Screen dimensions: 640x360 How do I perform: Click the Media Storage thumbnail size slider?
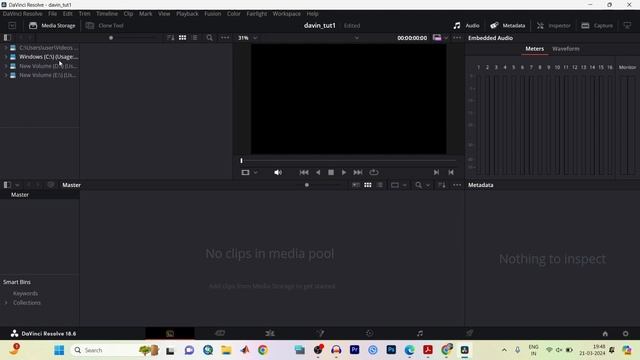point(111,38)
